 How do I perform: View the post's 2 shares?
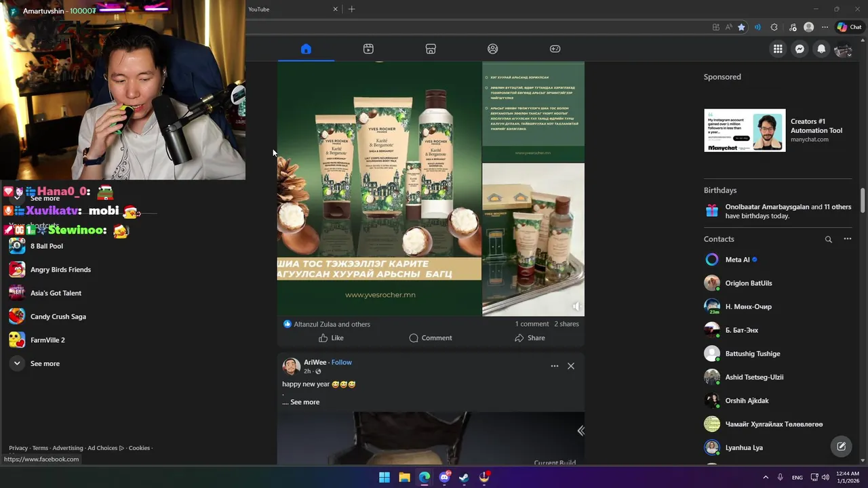(566, 324)
